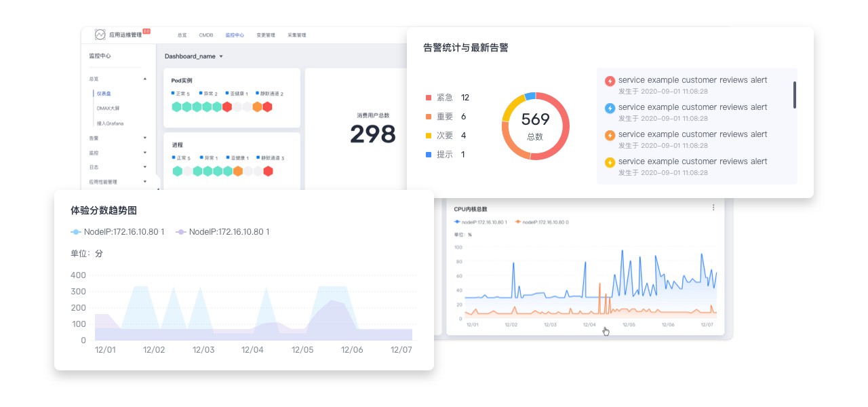868x407 pixels.
Task: Toggle the blue NodeIP legend in the 体验分数趋势图 chart
Action: pos(118,232)
